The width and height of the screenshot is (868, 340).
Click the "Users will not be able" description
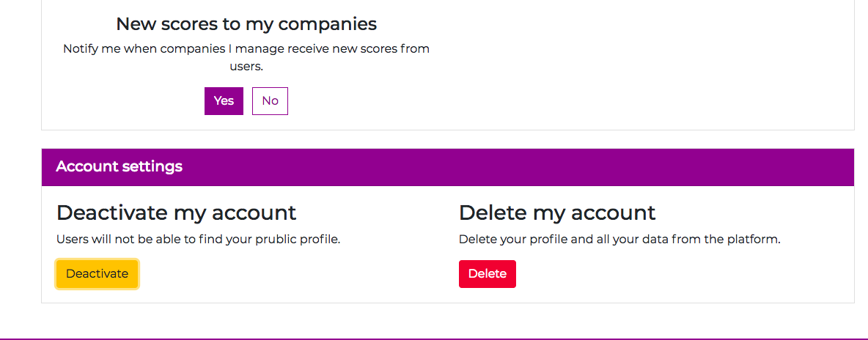point(198,240)
